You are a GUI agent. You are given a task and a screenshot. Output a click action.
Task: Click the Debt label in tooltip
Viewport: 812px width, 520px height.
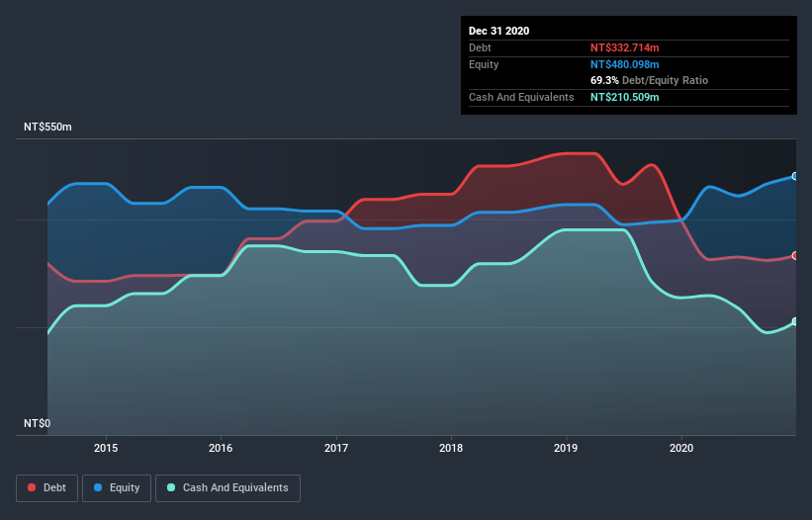point(480,47)
